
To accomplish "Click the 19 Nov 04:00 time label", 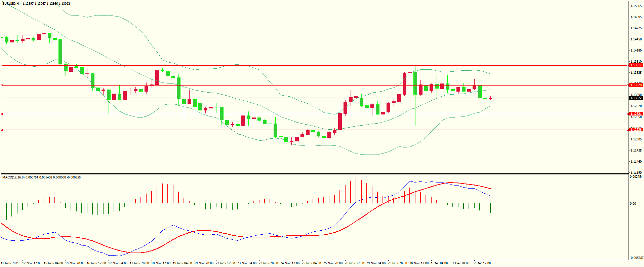I will (x=182, y=263).
